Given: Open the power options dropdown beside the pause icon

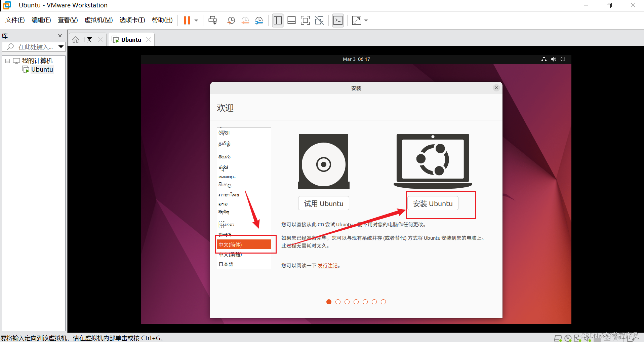Looking at the screenshot, I should pos(196,21).
